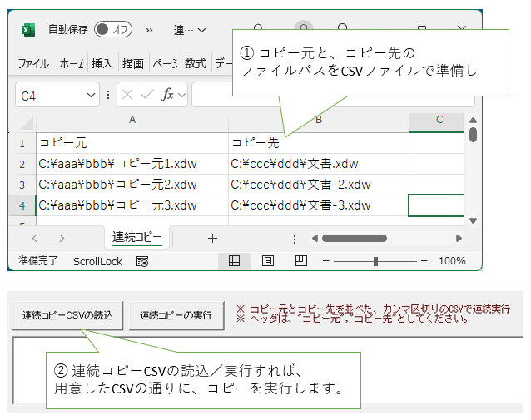531x420 pixels.
Task: Select cell A2 with コピー元1.xdw path
Action: click(132, 163)
